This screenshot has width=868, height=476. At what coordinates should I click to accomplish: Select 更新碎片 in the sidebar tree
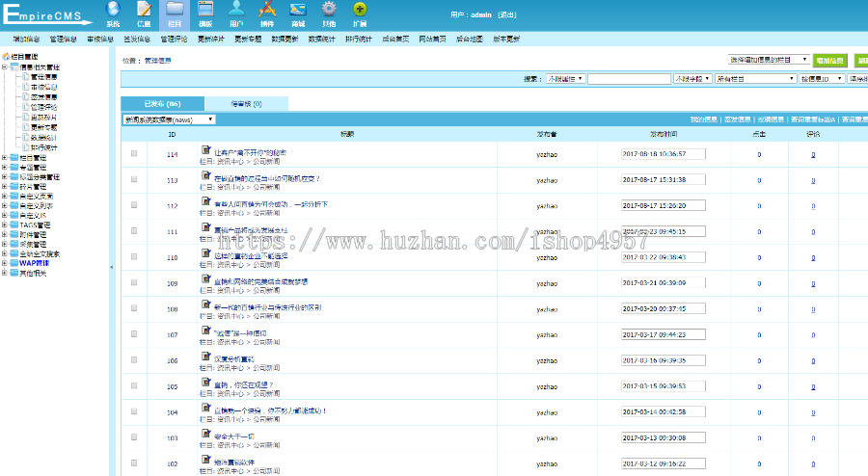43,118
